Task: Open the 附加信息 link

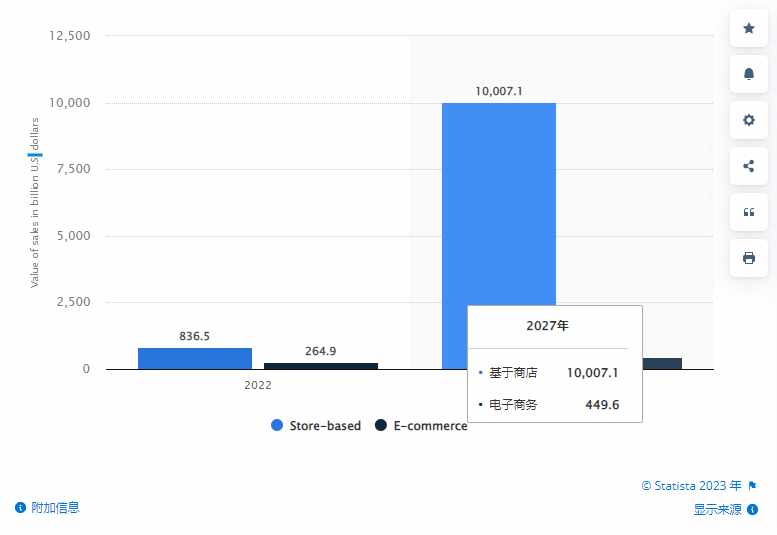Action: tap(55, 507)
